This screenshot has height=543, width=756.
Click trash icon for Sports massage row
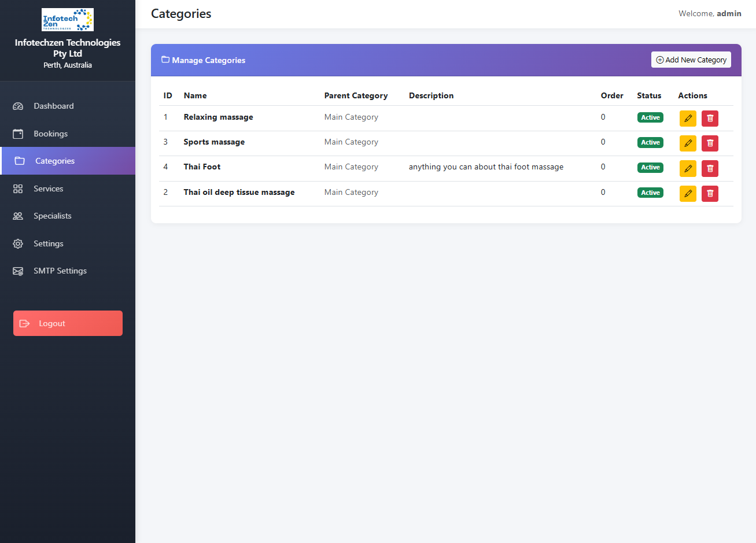(x=710, y=143)
